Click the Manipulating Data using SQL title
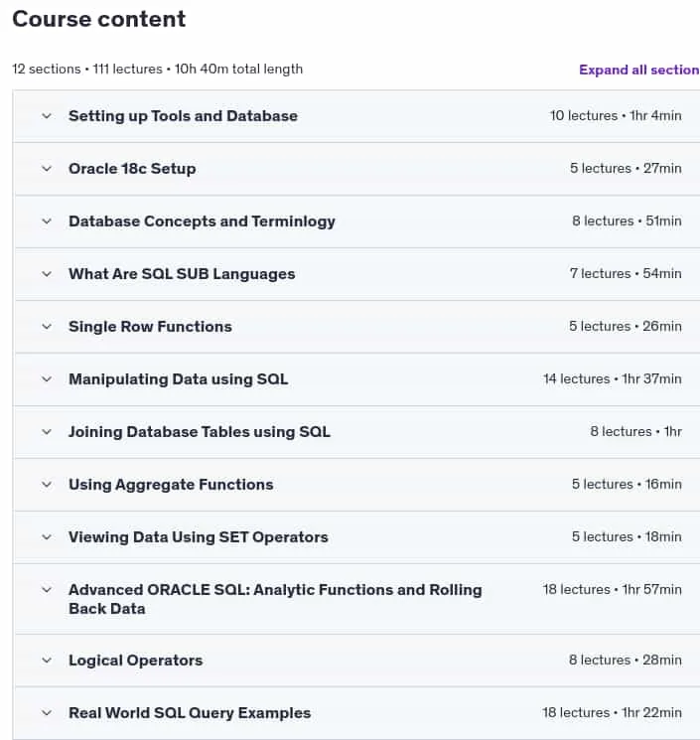 click(179, 379)
